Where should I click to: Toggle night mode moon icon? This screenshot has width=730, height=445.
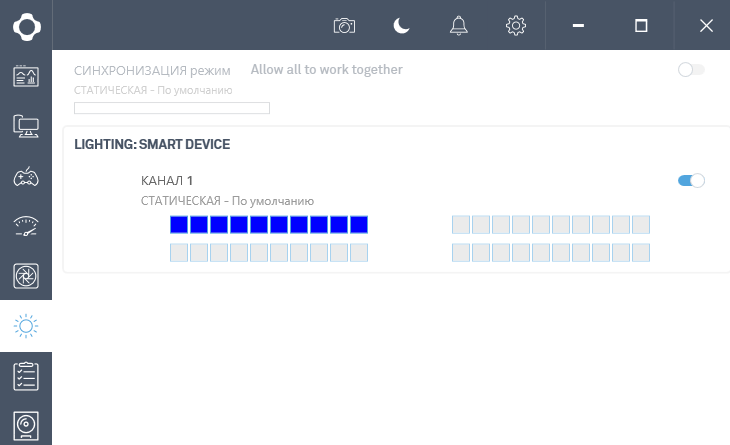click(401, 26)
